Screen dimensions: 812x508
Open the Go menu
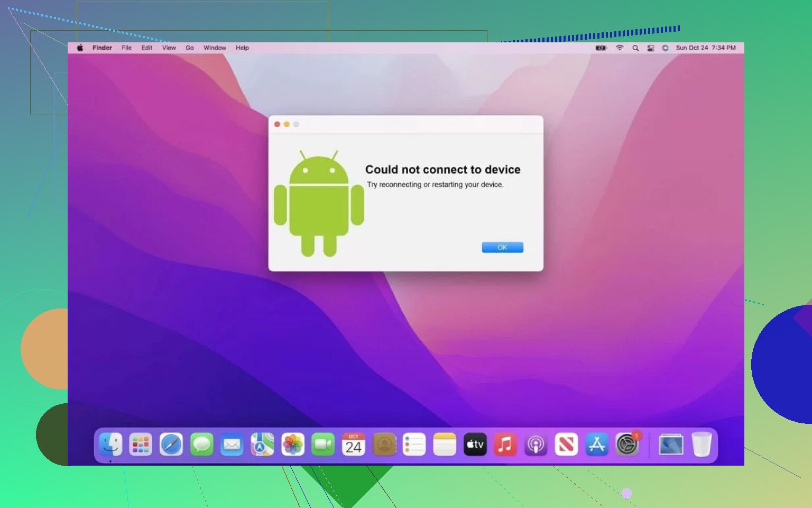point(189,48)
